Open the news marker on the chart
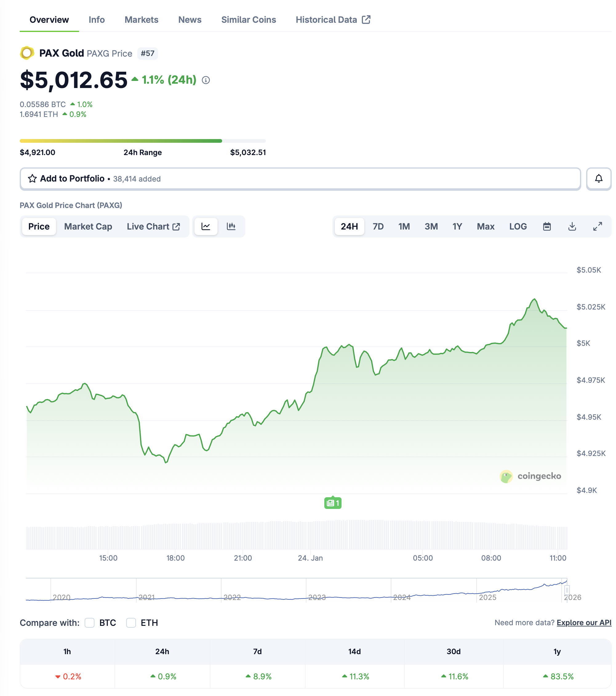 [x=333, y=503]
